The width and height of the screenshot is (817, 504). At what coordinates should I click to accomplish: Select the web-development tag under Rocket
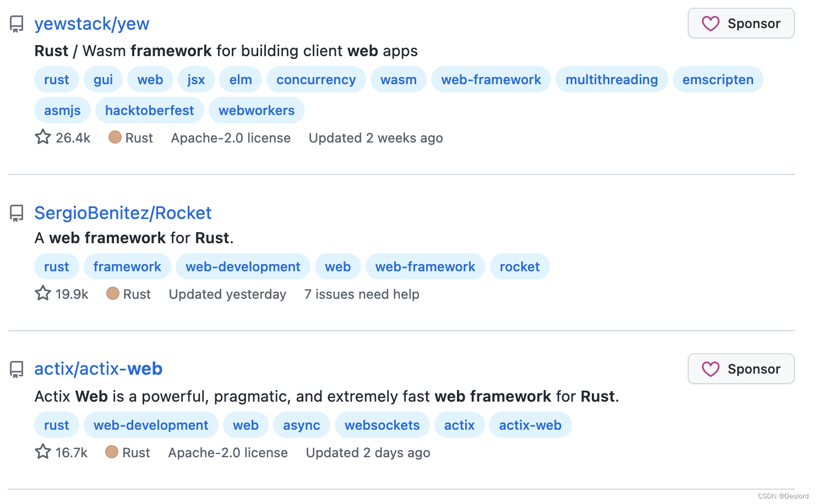pyautogui.click(x=243, y=266)
